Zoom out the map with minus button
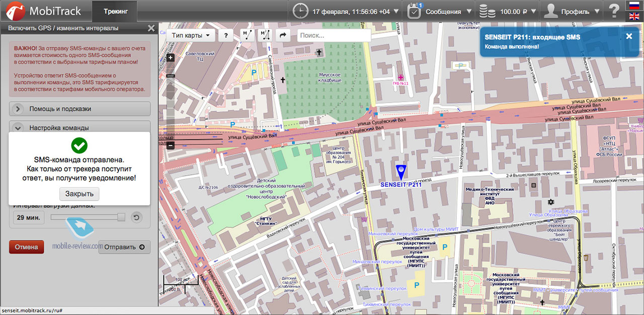The height and width of the screenshot is (315, 644). point(171,146)
